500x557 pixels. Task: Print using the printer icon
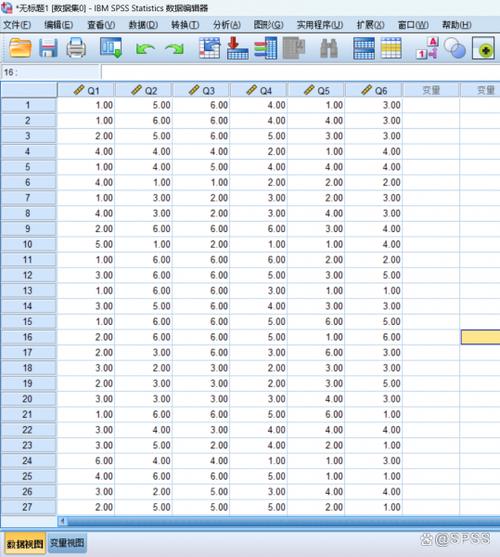(76, 48)
